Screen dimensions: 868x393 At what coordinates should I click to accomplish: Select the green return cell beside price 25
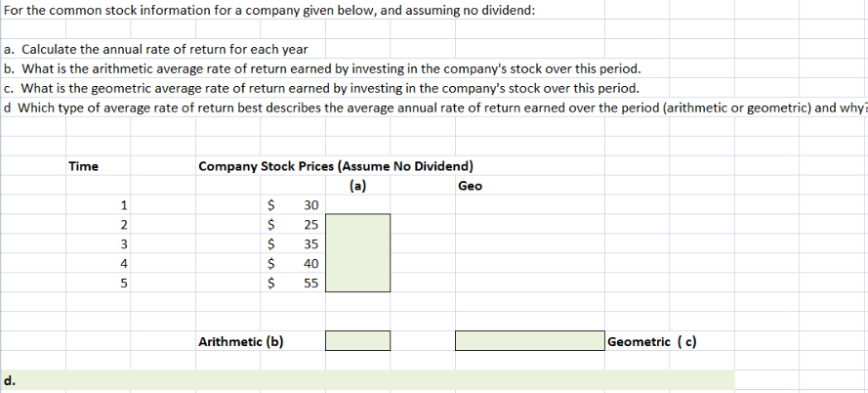(357, 224)
